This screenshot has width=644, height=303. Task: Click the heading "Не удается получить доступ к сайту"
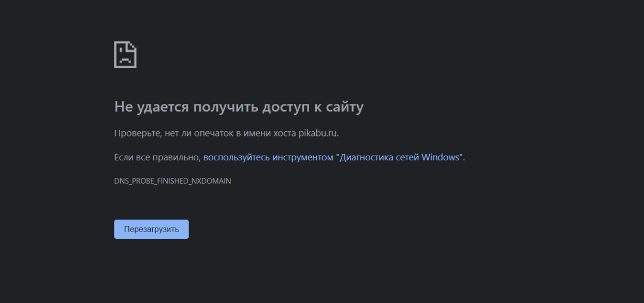[x=239, y=107]
